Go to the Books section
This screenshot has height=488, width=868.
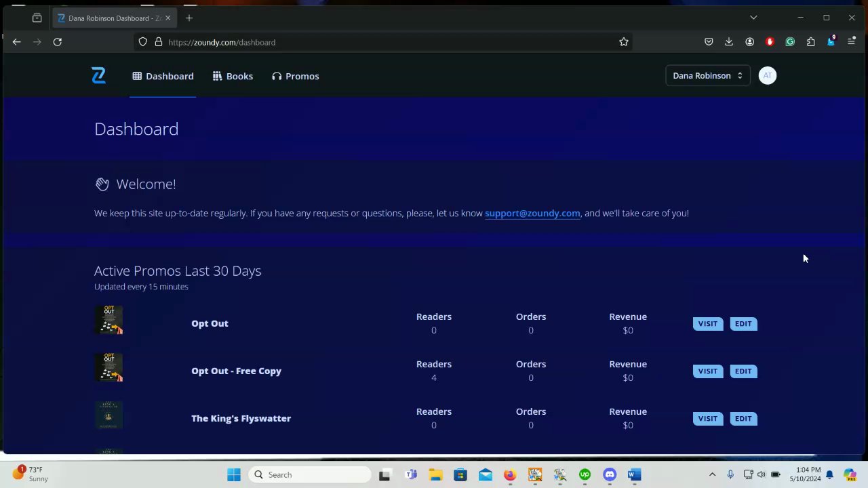[233, 76]
